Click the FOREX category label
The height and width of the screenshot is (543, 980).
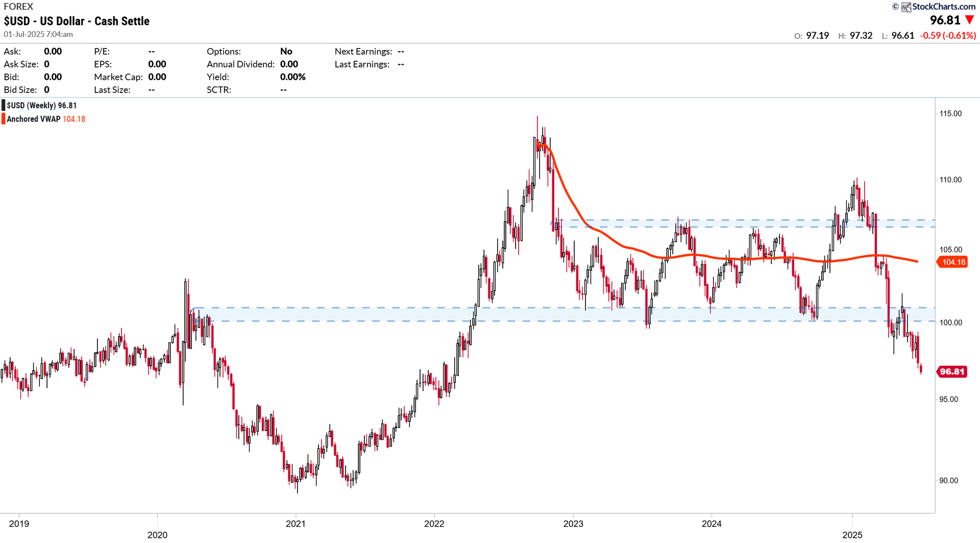coord(18,7)
